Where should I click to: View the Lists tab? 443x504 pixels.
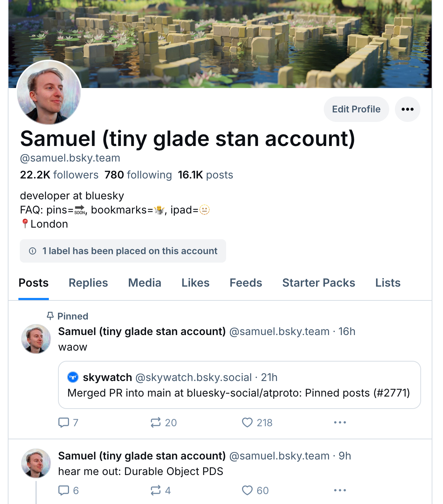388,283
